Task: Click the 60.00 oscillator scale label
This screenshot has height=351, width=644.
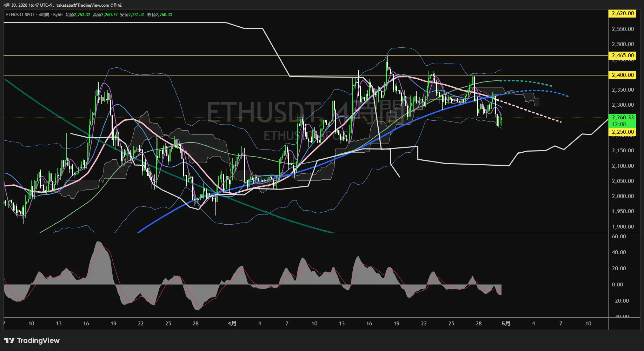Action: pos(619,237)
